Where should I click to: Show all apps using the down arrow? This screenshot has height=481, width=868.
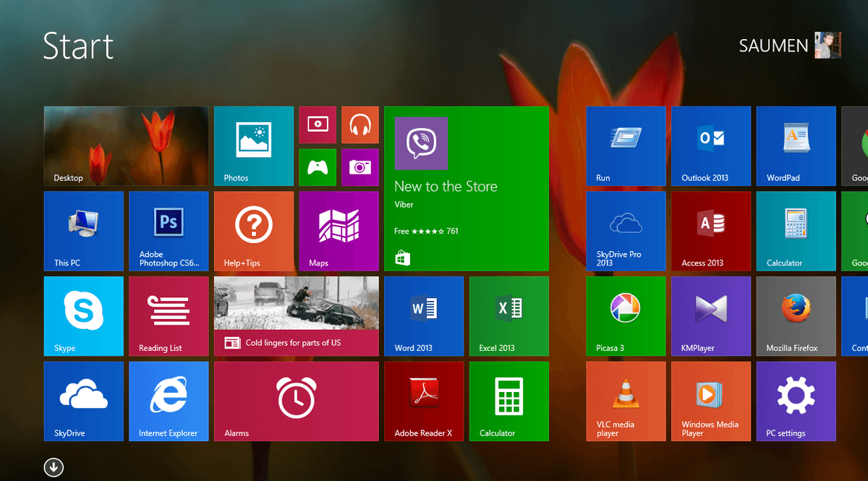pos(54,467)
